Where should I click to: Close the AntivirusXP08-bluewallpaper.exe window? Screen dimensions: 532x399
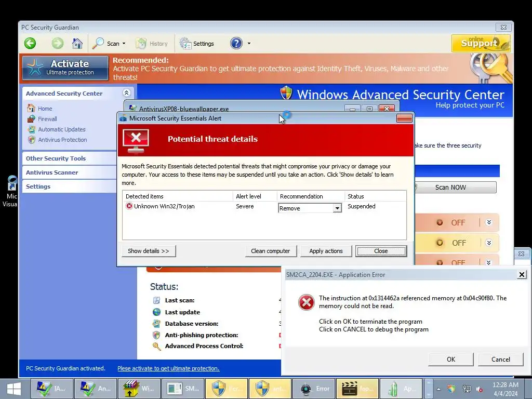(387, 109)
